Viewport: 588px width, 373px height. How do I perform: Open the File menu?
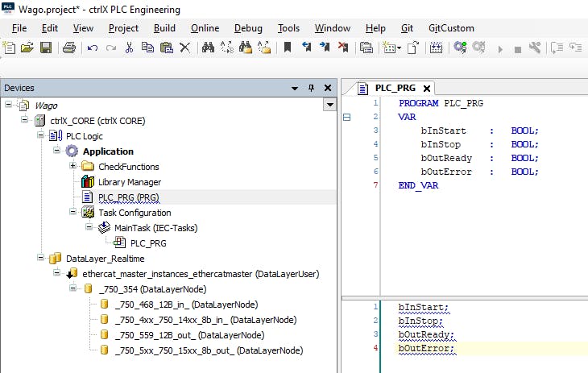(19, 28)
